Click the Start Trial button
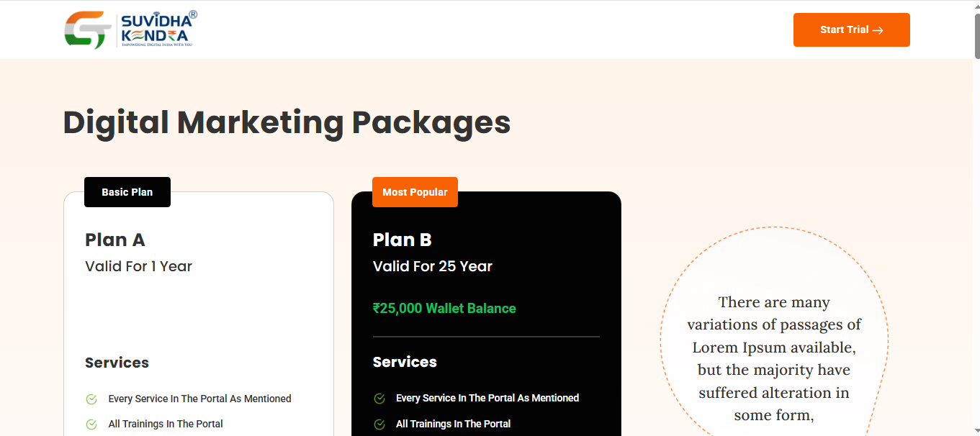 pos(851,30)
